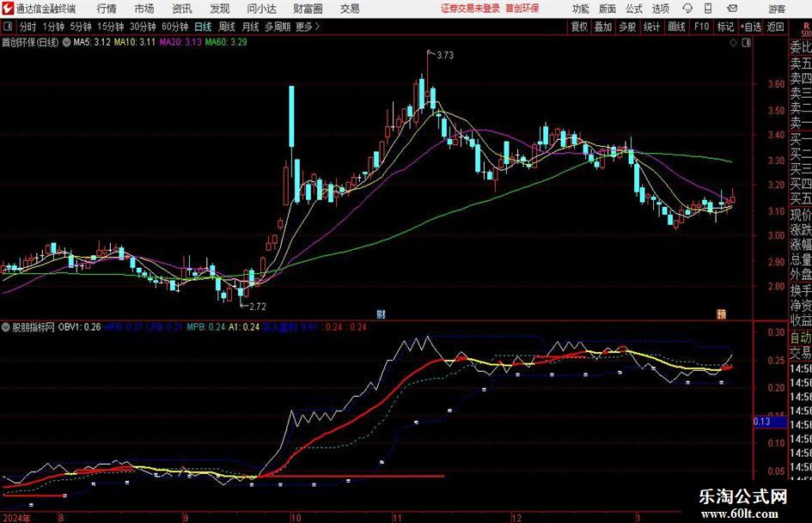The image size is (812, 523).
Task: Open the 公式 menu
Action: coord(633,9)
